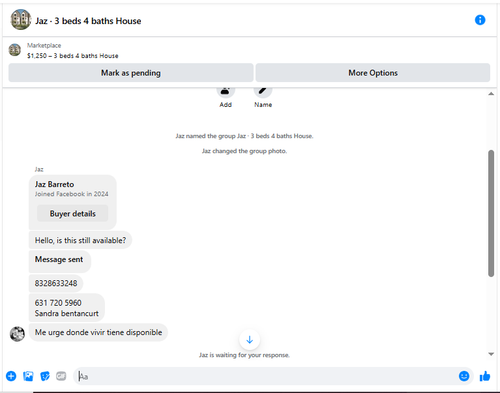Click 'Jaz named the group' system message

(244, 136)
